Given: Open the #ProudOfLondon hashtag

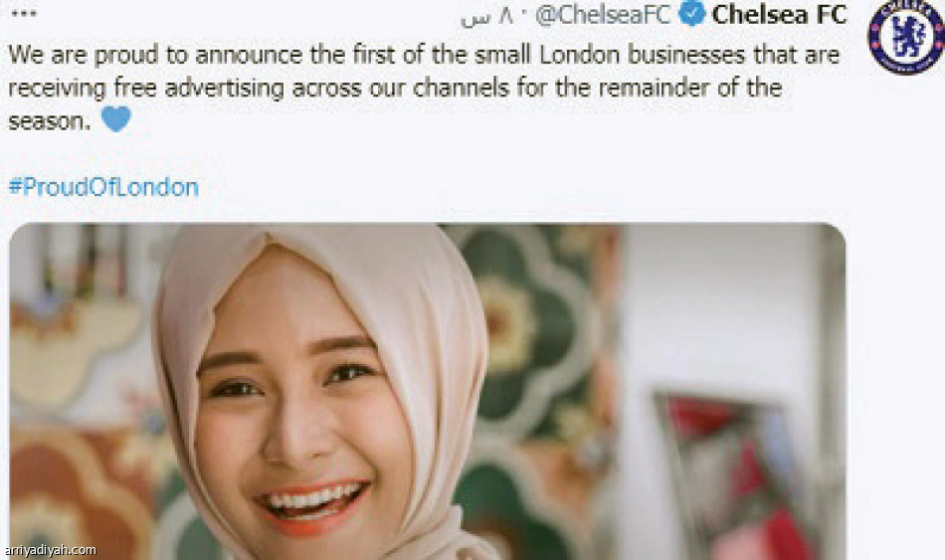Looking at the screenshot, I should coord(103,187).
